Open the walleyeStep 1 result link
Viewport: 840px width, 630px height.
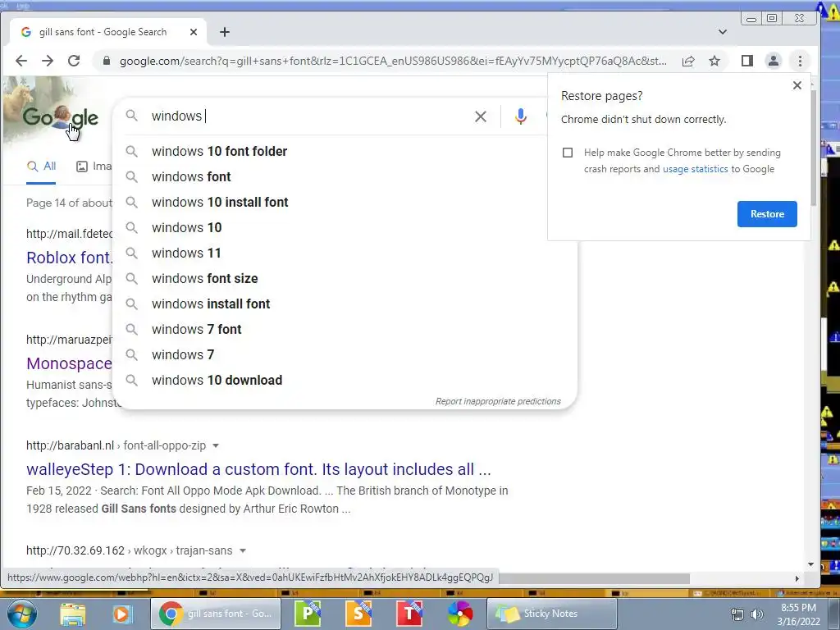click(258, 469)
